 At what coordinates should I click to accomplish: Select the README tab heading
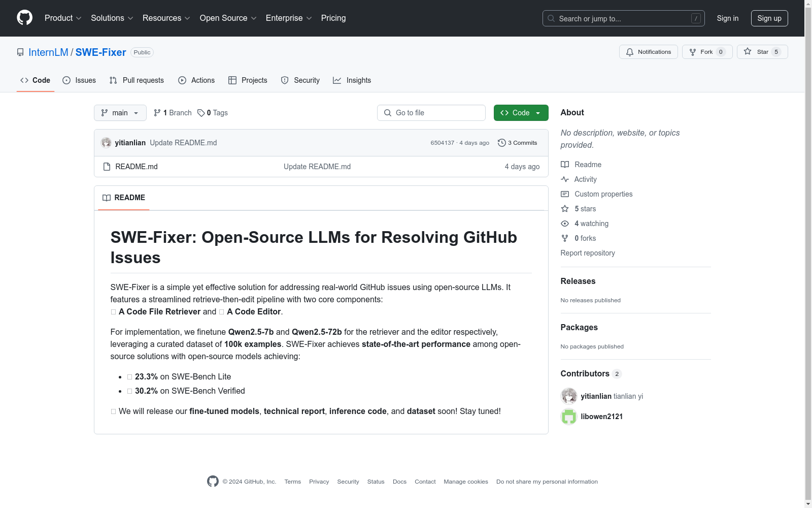(x=124, y=198)
